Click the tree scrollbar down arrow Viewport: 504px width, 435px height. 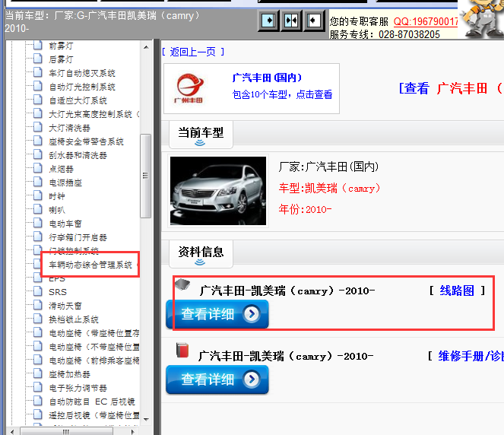point(146,419)
